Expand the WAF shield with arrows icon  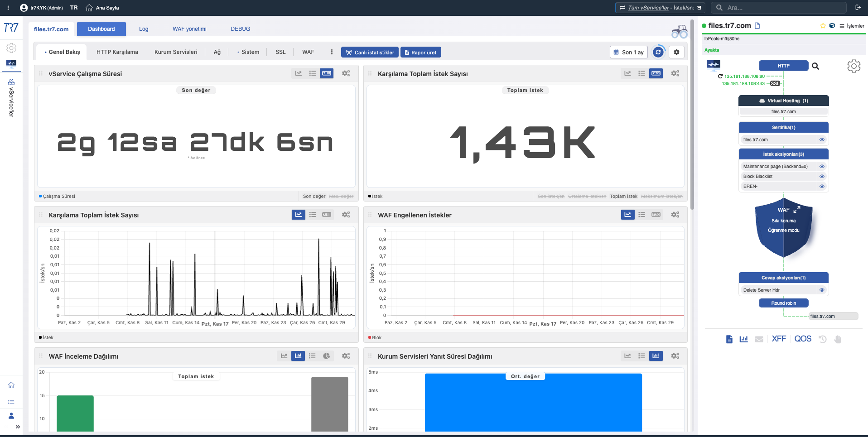click(x=797, y=209)
